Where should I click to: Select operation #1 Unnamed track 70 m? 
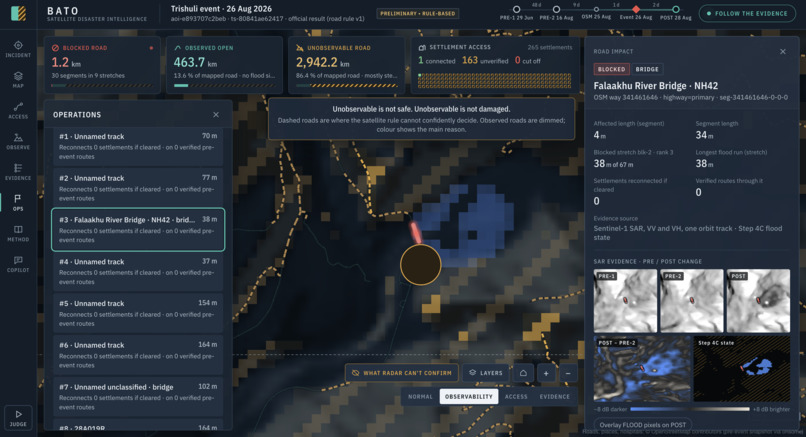138,147
